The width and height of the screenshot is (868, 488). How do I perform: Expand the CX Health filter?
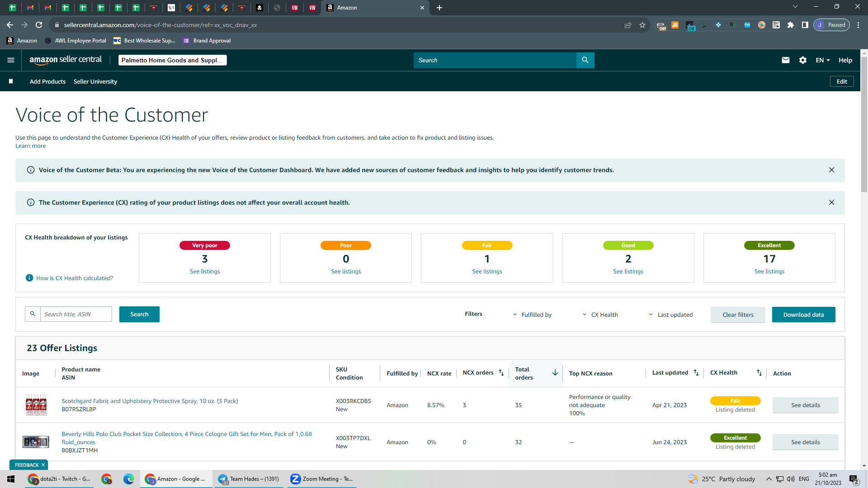(600, 314)
